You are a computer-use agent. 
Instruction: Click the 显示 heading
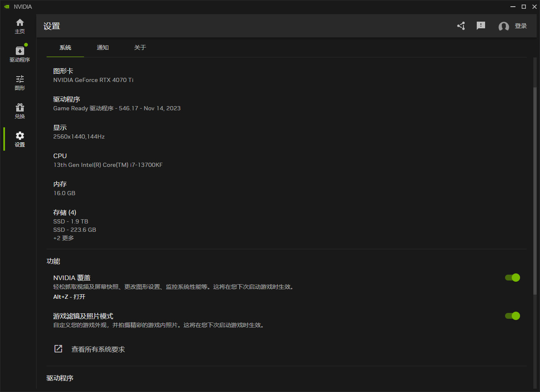[x=60, y=128]
